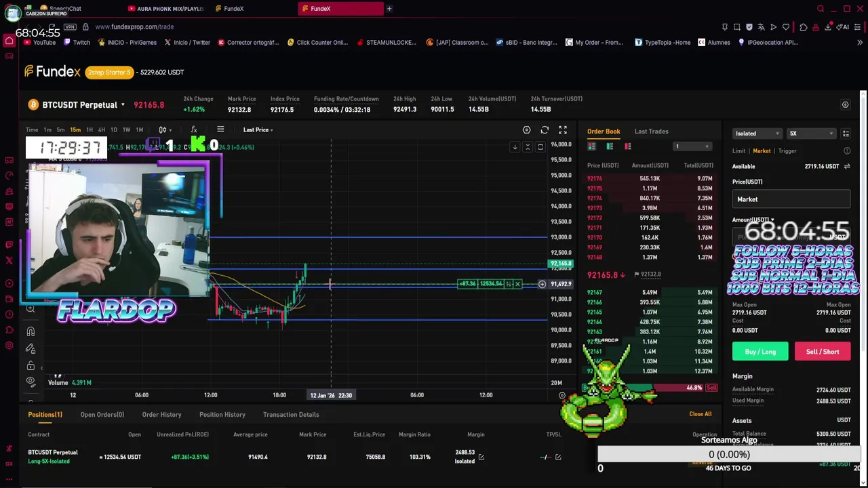Open Isolated margin mode dropdown
The width and height of the screenshot is (868, 488).
757,134
